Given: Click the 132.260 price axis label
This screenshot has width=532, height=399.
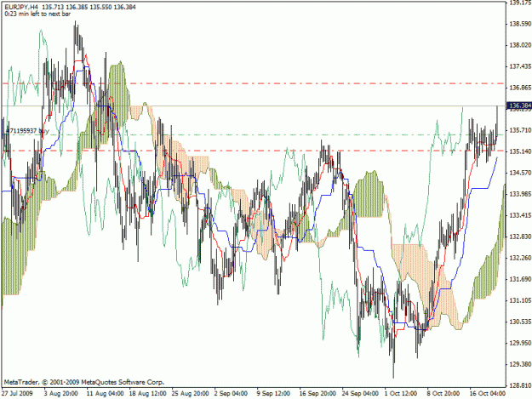Looking at the screenshot, I should 520,258.
